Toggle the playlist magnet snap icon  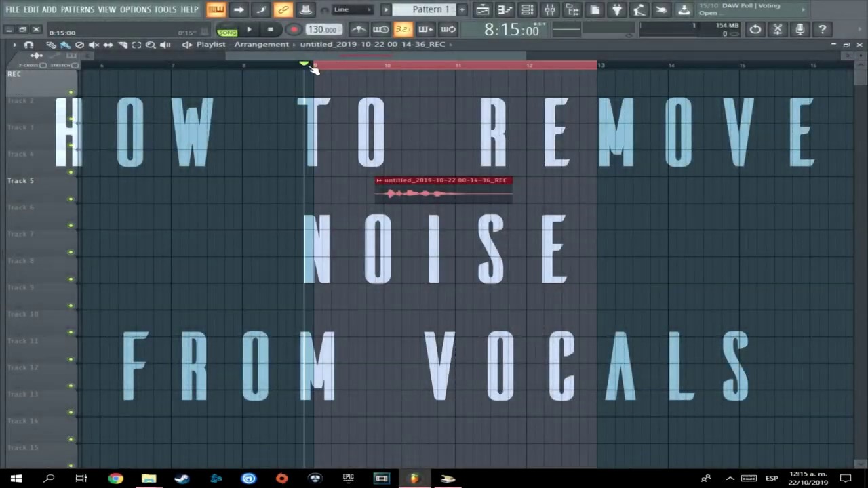[x=28, y=45]
